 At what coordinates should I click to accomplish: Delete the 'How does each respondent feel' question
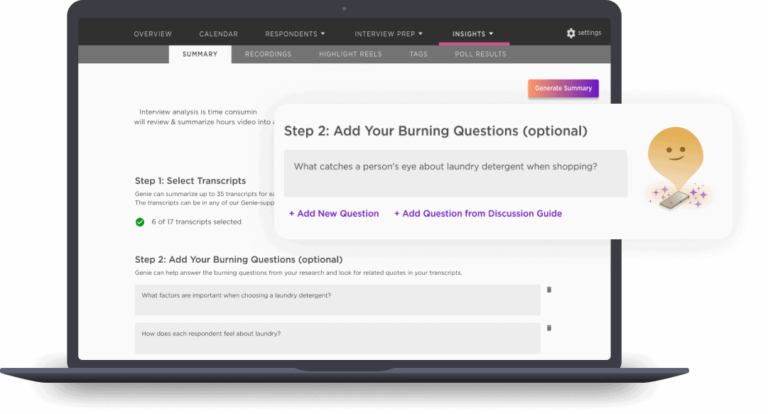[x=549, y=328]
